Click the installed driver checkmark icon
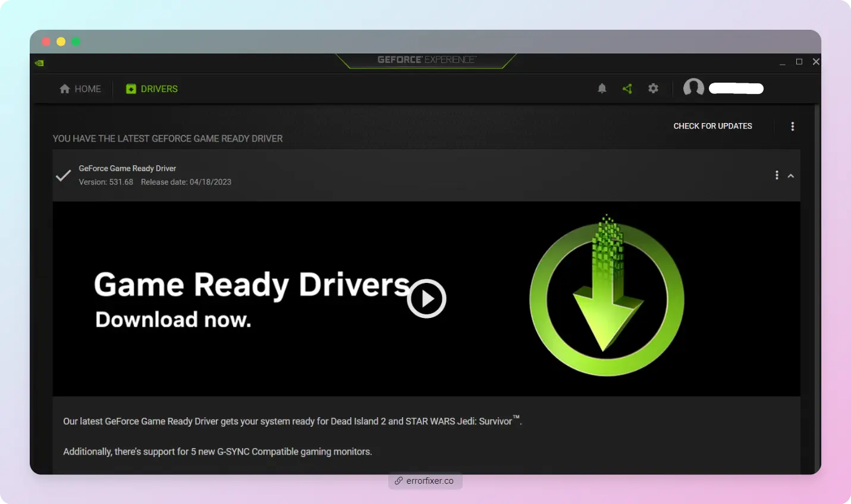This screenshot has height=504, width=851. click(x=63, y=175)
